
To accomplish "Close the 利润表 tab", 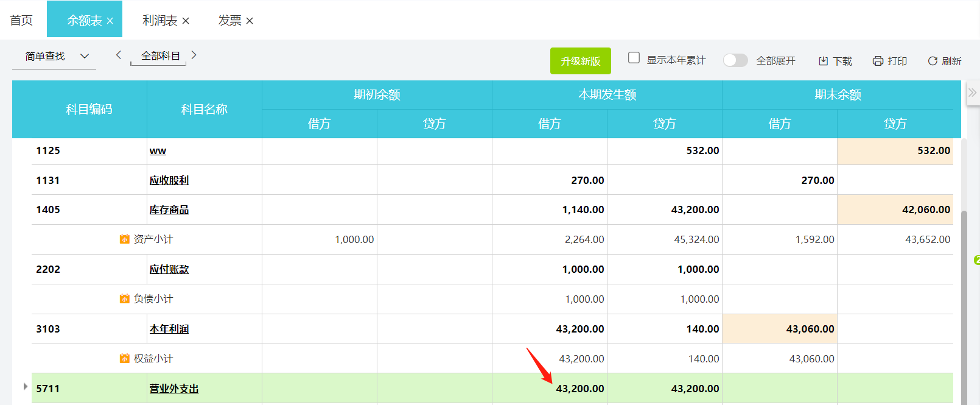I will tap(186, 21).
